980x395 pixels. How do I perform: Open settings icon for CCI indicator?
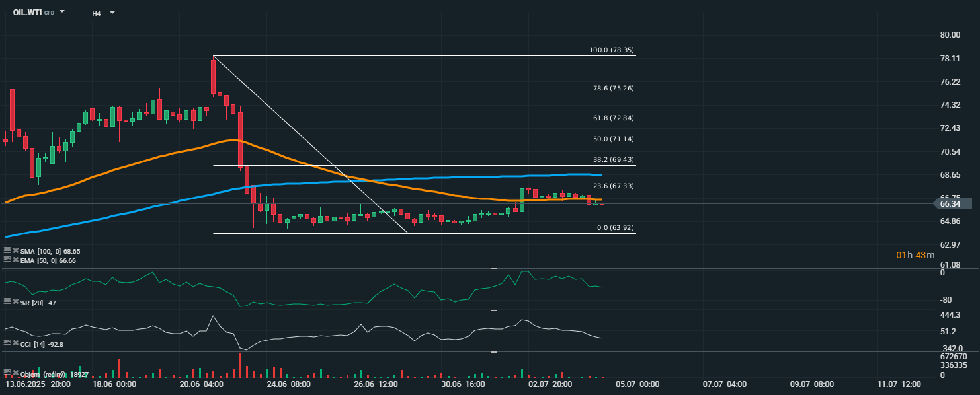click(7, 343)
